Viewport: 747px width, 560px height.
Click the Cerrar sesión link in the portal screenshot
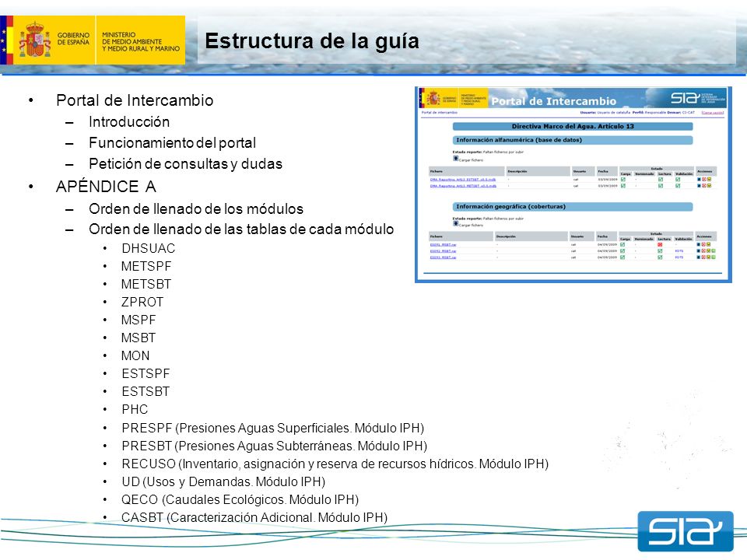tap(713, 113)
